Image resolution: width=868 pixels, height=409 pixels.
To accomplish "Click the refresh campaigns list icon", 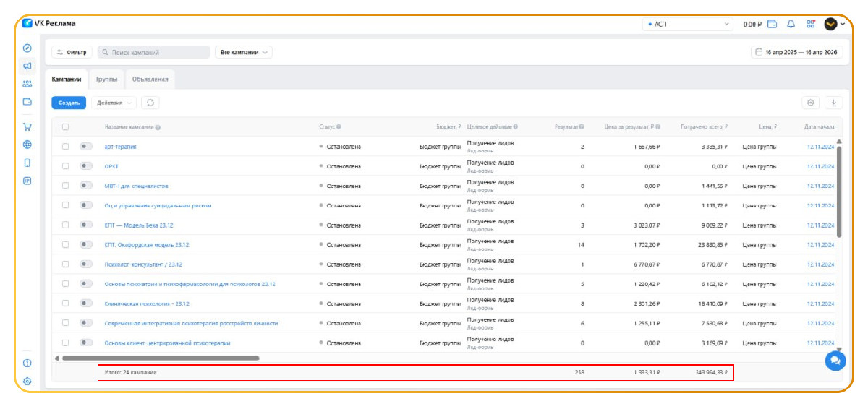I will 150,103.
